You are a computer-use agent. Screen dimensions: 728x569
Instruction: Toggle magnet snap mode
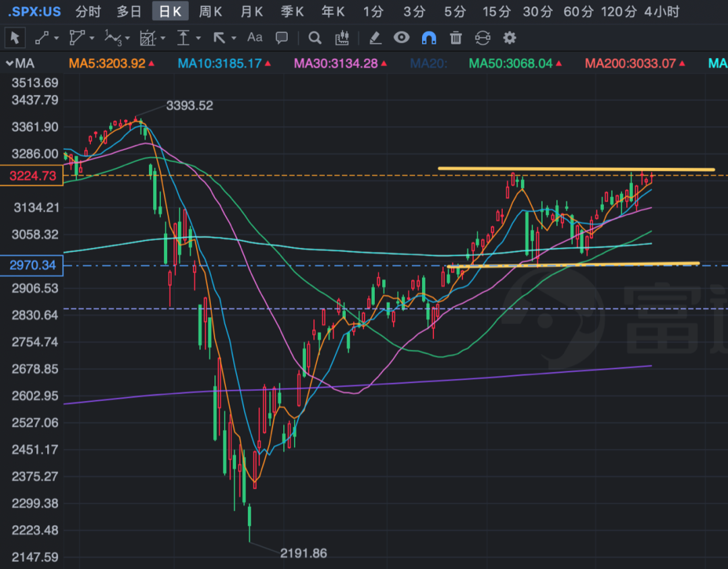429,38
